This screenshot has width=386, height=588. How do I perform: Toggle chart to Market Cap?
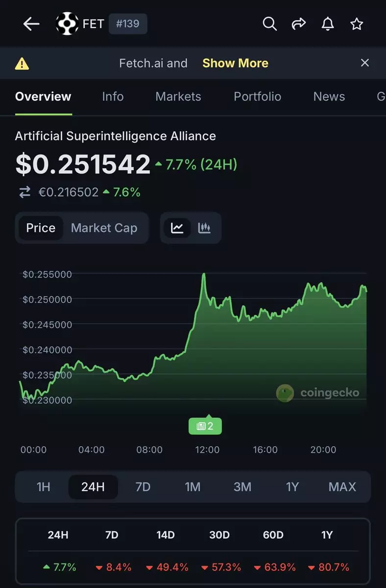pos(104,228)
